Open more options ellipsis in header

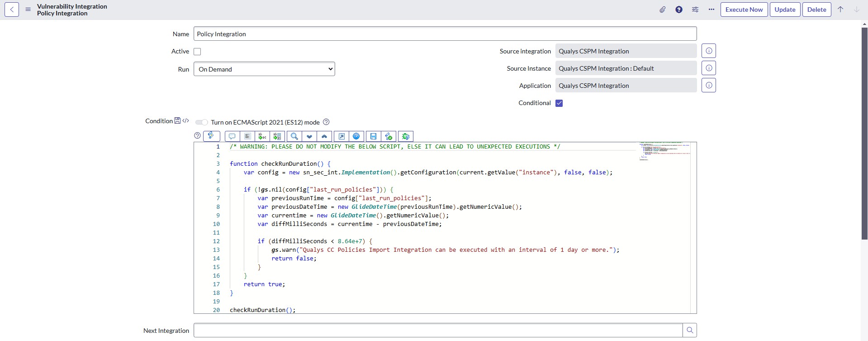(x=711, y=10)
